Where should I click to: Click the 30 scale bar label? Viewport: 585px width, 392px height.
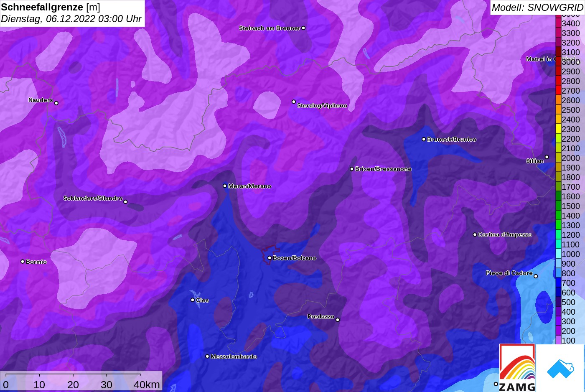[107, 384]
